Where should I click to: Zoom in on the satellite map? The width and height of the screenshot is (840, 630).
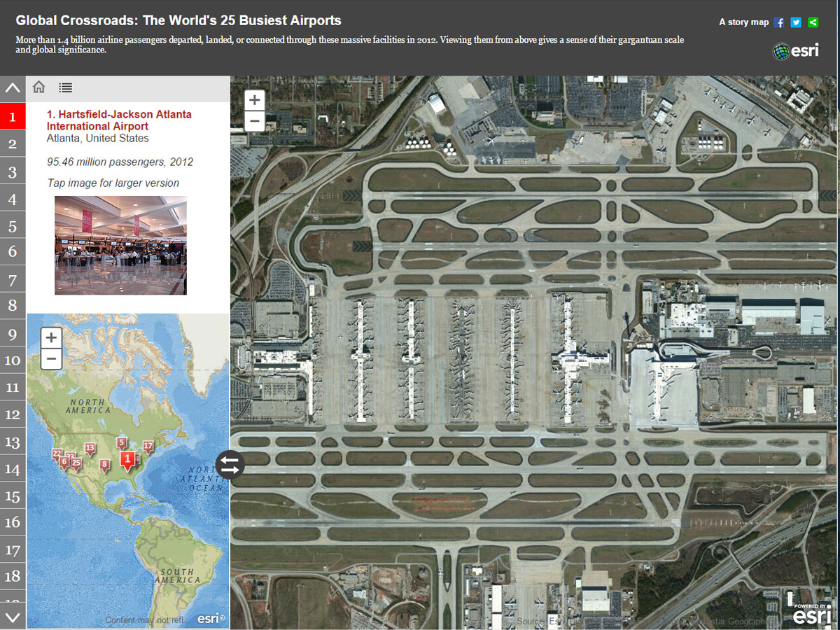coord(255,100)
